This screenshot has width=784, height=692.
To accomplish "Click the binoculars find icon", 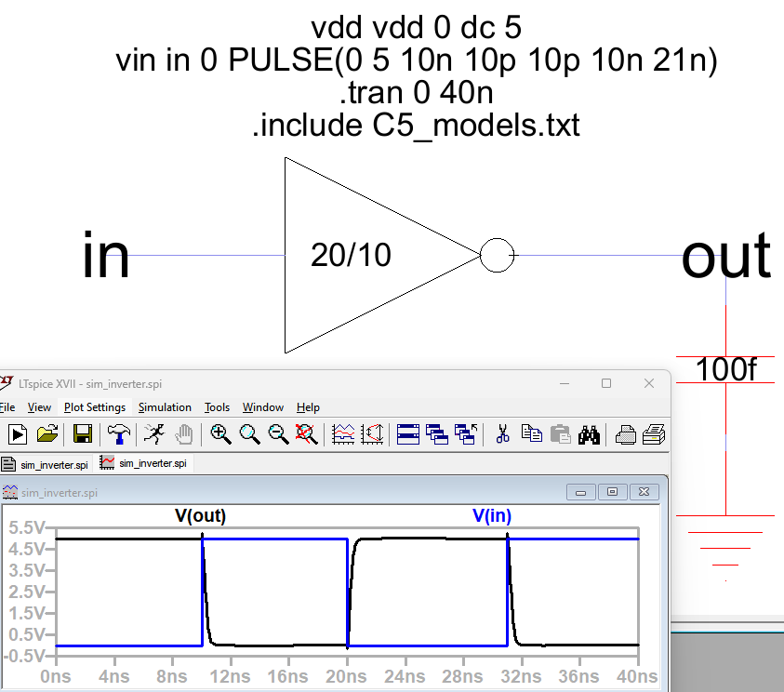I will (x=589, y=433).
